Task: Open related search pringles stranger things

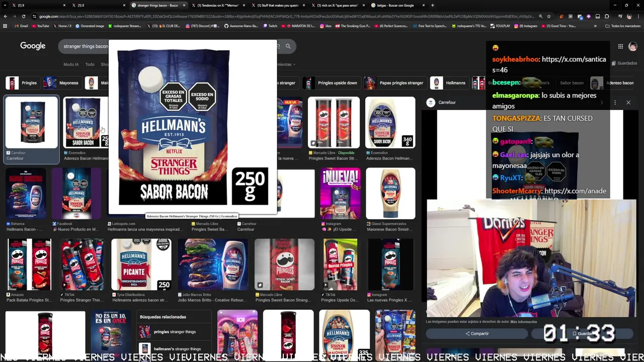Action: click(x=174, y=332)
